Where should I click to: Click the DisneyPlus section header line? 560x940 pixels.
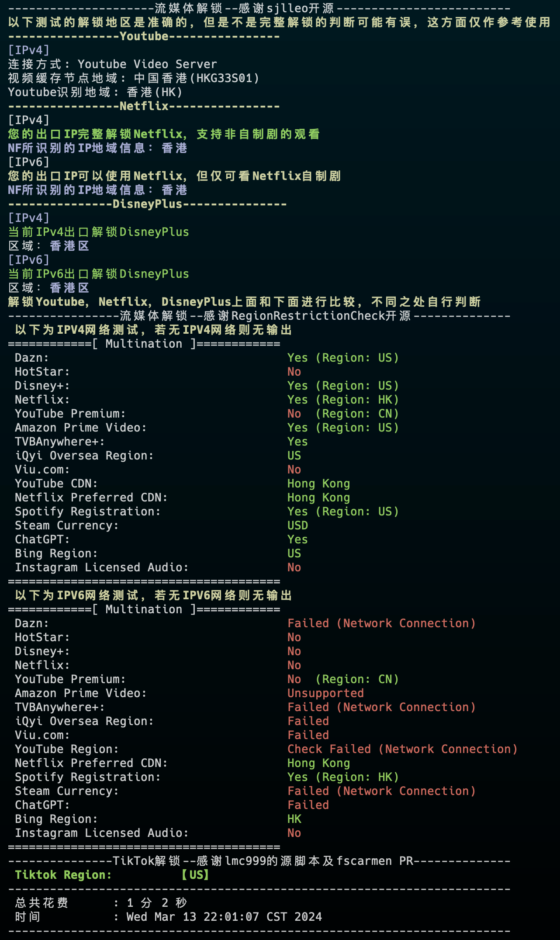click(147, 204)
